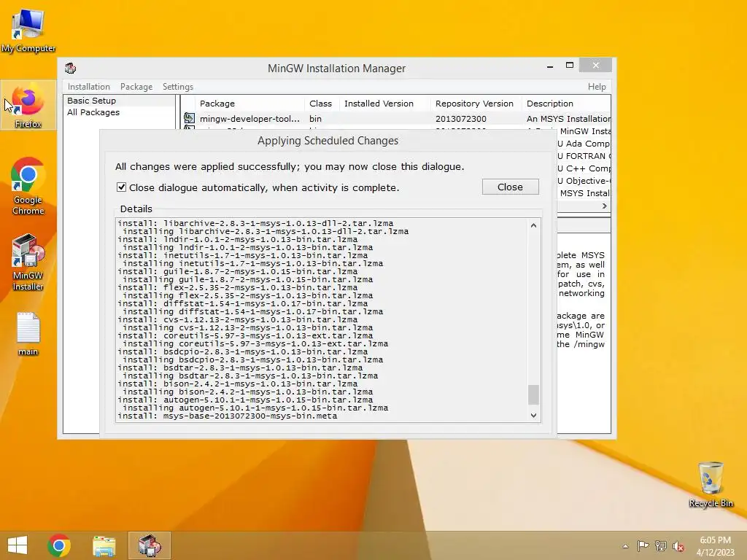747x560 pixels.
Task: Click the muted volume tray icon
Action: pyautogui.click(x=678, y=546)
